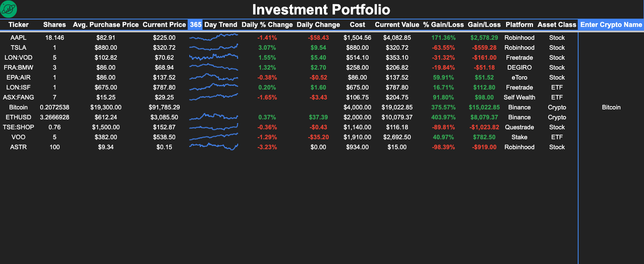
Task: Select the Robinhood platform cell for AAPL
Action: point(519,37)
